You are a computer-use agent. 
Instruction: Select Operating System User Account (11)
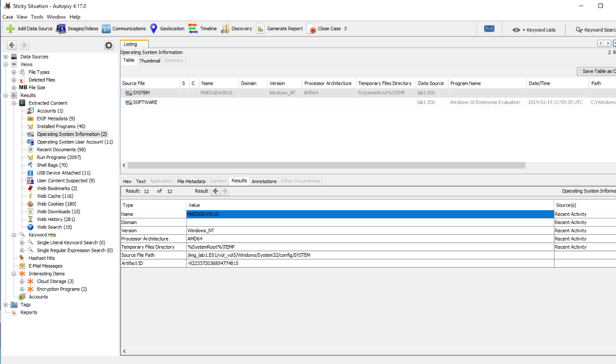[75, 142]
